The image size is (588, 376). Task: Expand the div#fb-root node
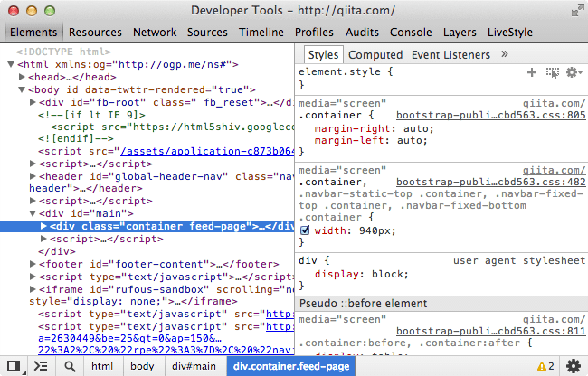pos(33,102)
